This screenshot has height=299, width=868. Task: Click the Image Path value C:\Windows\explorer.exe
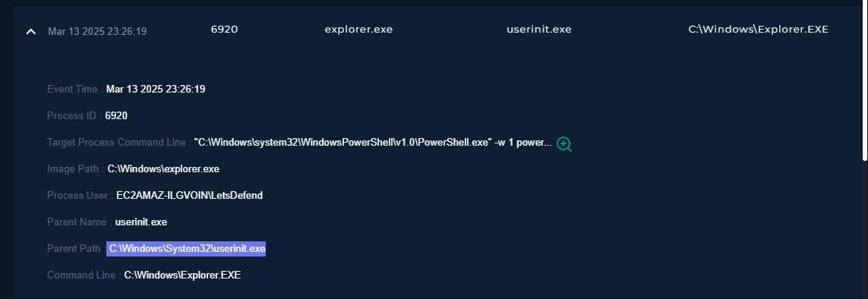(163, 168)
